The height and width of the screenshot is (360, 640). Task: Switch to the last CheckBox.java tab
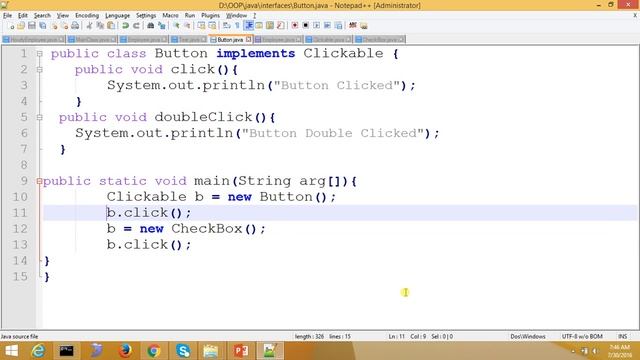[x=380, y=40]
